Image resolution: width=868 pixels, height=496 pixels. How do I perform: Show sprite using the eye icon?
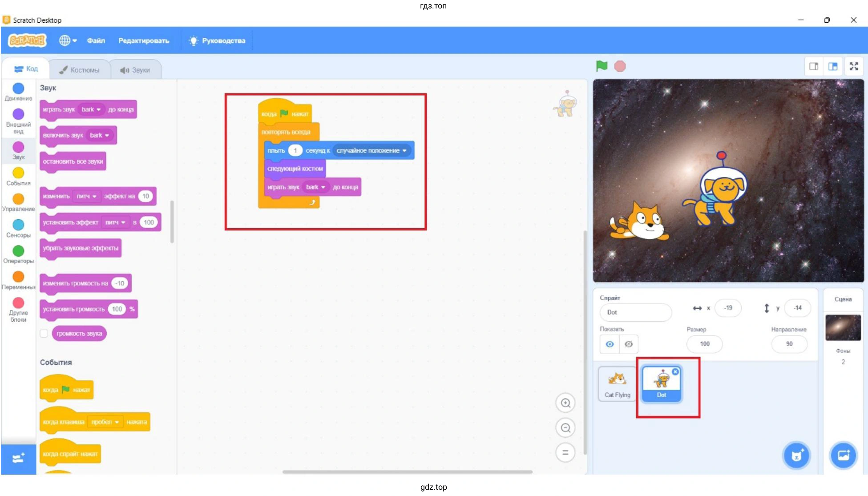point(610,344)
